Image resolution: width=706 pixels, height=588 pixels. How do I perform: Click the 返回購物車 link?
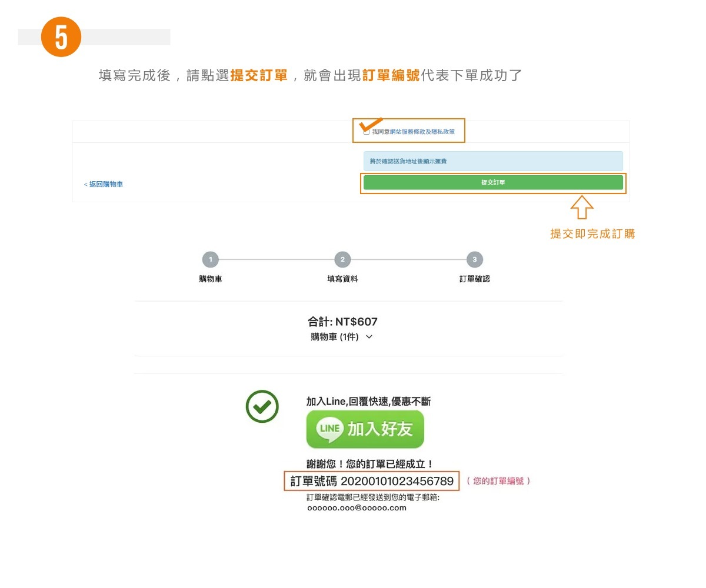(x=103, y=183)
